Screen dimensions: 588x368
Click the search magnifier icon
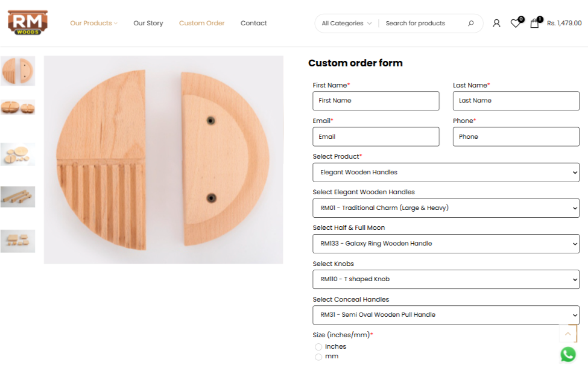pos(471,24)
